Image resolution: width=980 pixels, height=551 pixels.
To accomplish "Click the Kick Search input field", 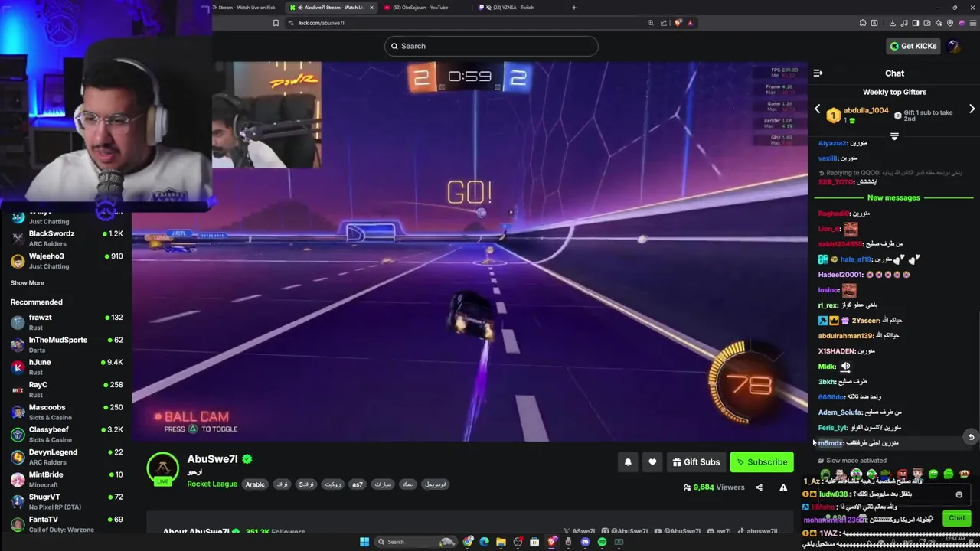I will pyautogui.click(x=491, y=46).
